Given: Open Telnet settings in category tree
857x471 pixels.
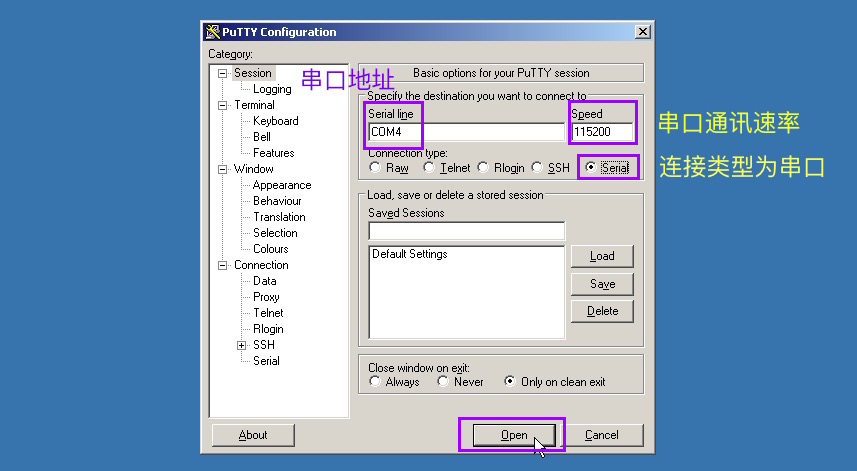Looking at the screenshot, I should pyautogui.click(x=268, y=313).
